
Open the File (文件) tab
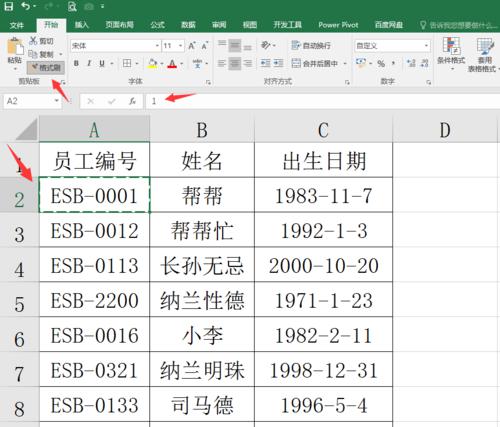17,25
